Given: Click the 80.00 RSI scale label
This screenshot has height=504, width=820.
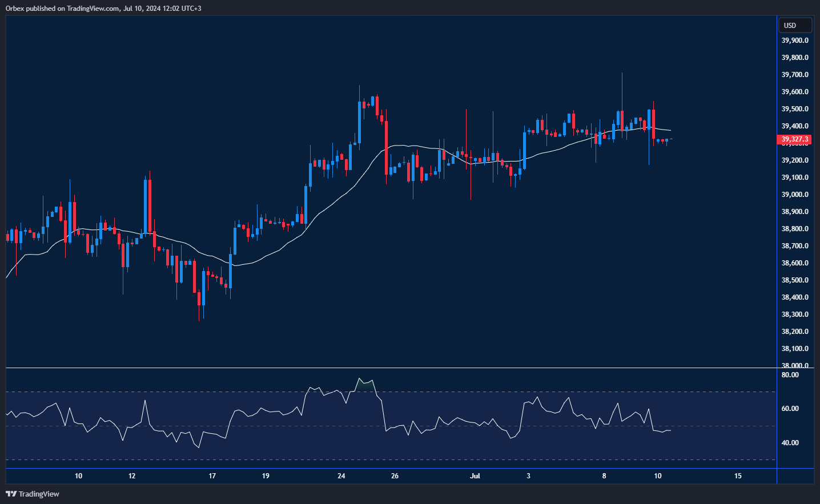Looking at the screenshot, I should pyautogui.click(x=790, y=375).
